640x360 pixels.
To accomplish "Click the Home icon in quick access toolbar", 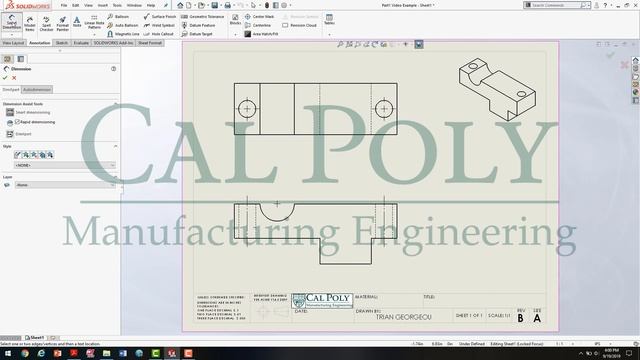I will [x=180, y=5].
